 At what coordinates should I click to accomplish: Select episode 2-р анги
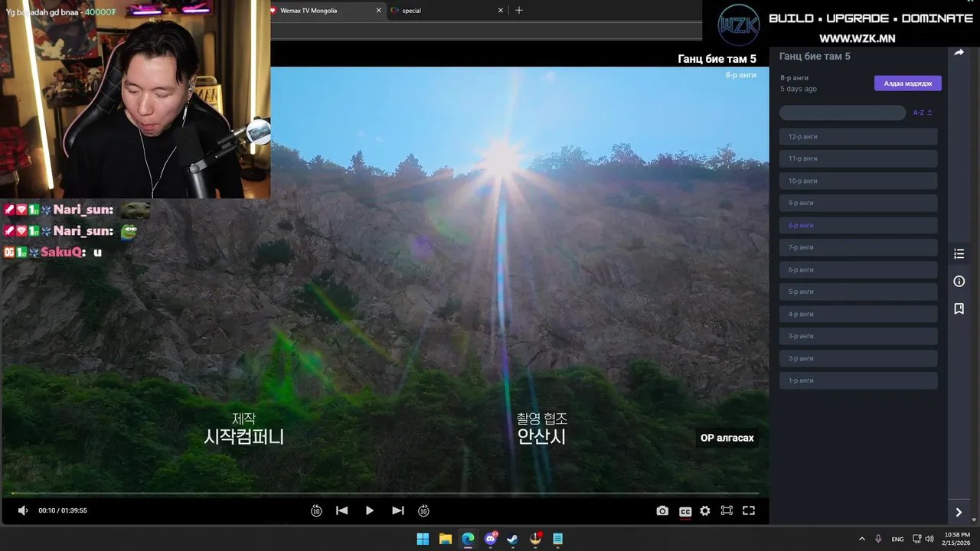[858, 358]
